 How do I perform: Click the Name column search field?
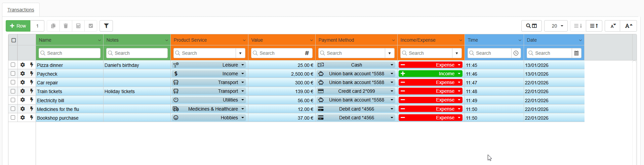70,53
